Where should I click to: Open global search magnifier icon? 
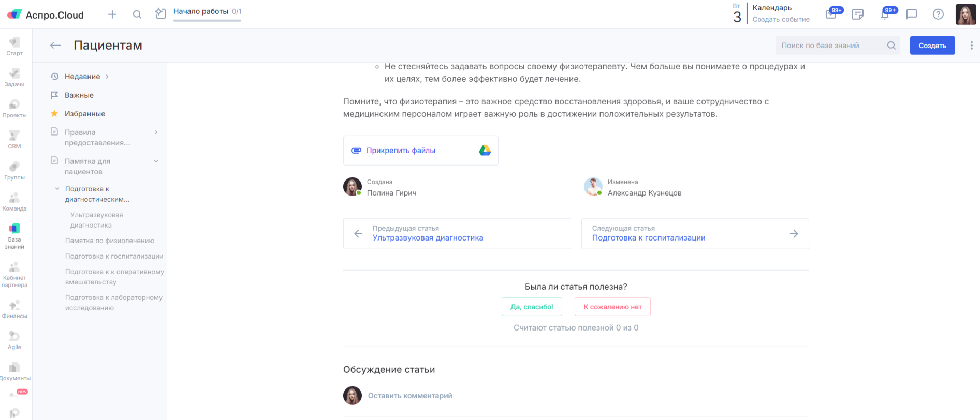[x=137, y=14]
